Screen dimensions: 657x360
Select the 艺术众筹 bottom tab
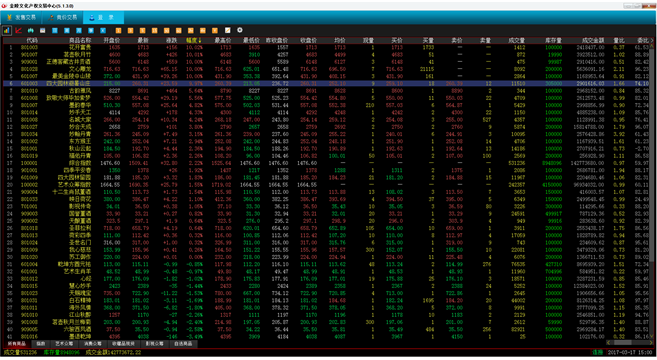coord(64,344)
